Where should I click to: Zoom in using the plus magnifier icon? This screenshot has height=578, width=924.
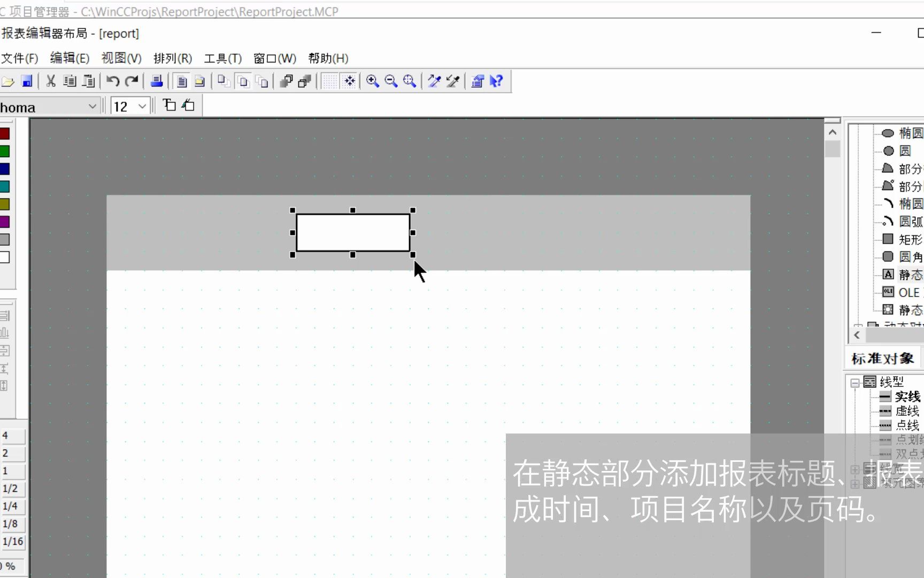pyautogui.click(x=373, y=81)
